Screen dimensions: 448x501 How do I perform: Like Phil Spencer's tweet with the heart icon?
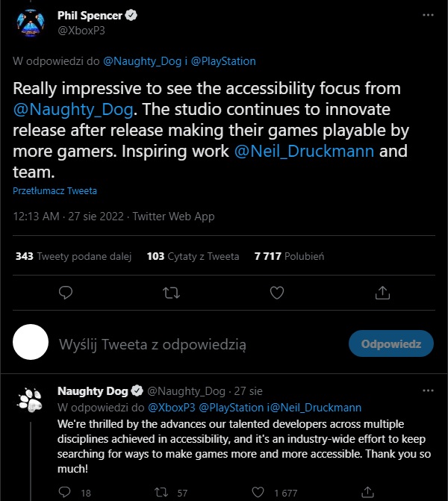tap(276, 291)
